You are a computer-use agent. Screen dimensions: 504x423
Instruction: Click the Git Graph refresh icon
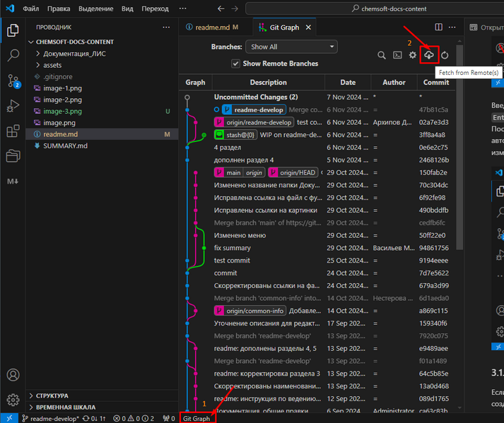click(445, 55)
